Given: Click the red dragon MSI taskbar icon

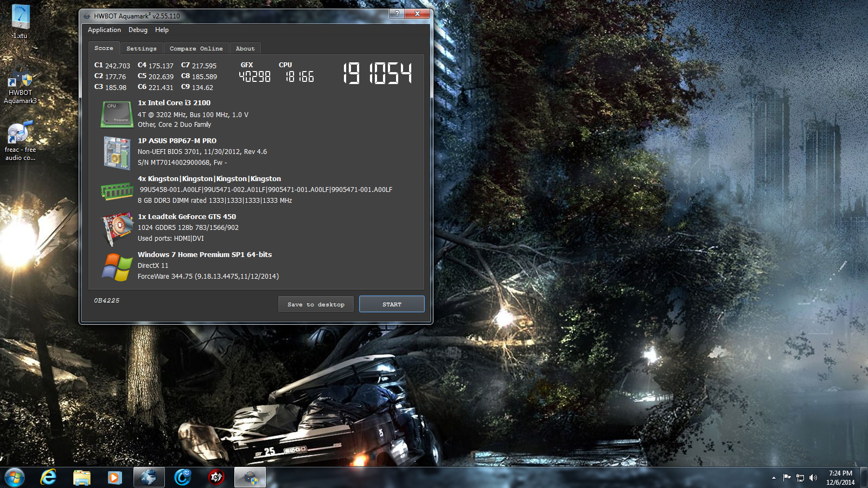Looking at the screenshot, I should tap(216, 477).
